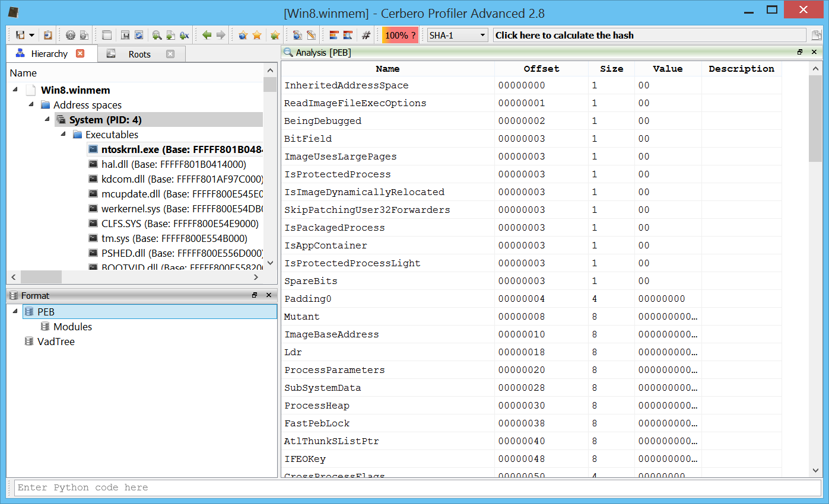Open settings via the gear icon

point(71,35)
